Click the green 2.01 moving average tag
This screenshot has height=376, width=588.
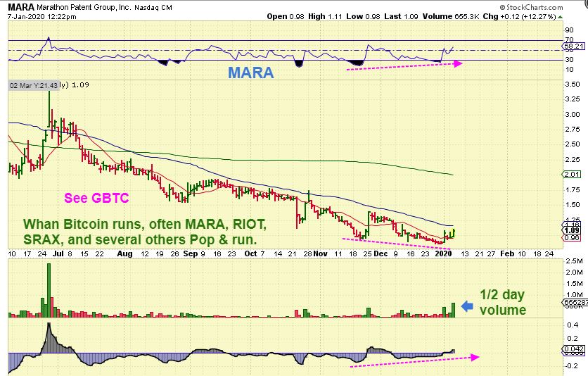pos(571,174)
